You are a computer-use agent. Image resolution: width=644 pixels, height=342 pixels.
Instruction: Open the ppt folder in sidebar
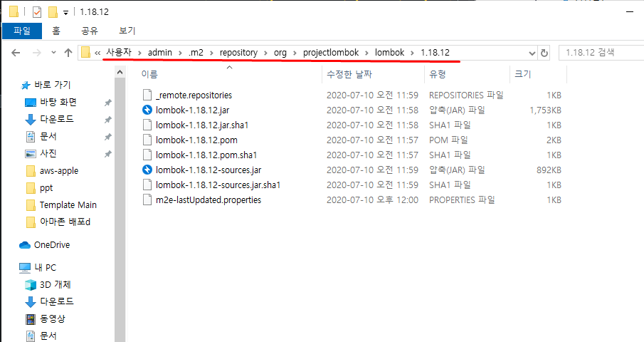[x=46, y=188]
